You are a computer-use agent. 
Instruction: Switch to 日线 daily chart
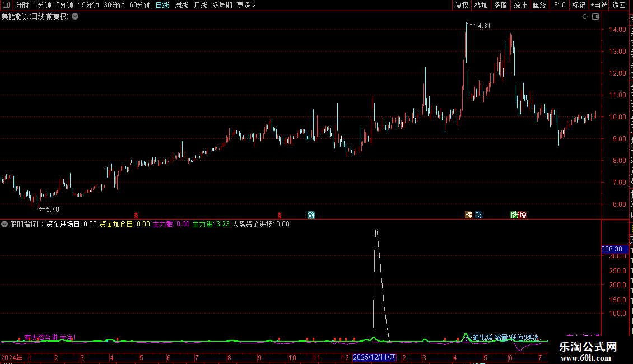tap(162, 5)
